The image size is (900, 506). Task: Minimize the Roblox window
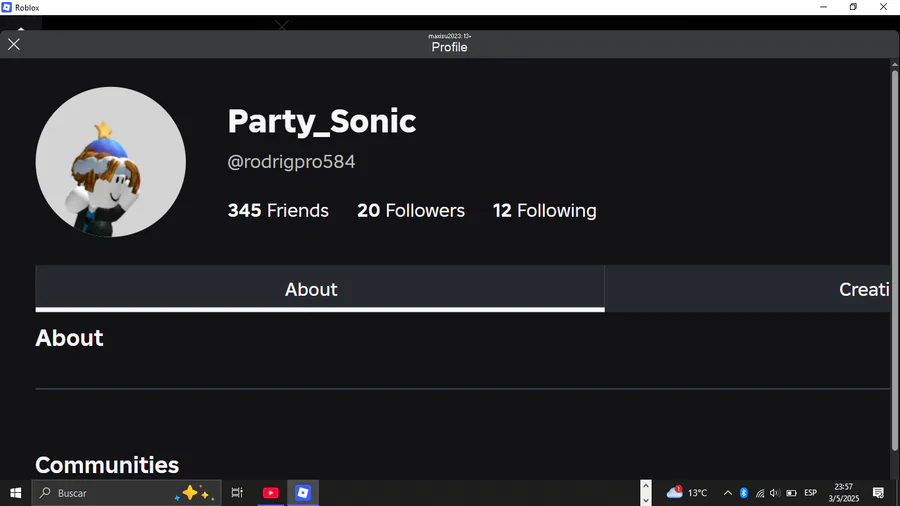coord(824,7)
